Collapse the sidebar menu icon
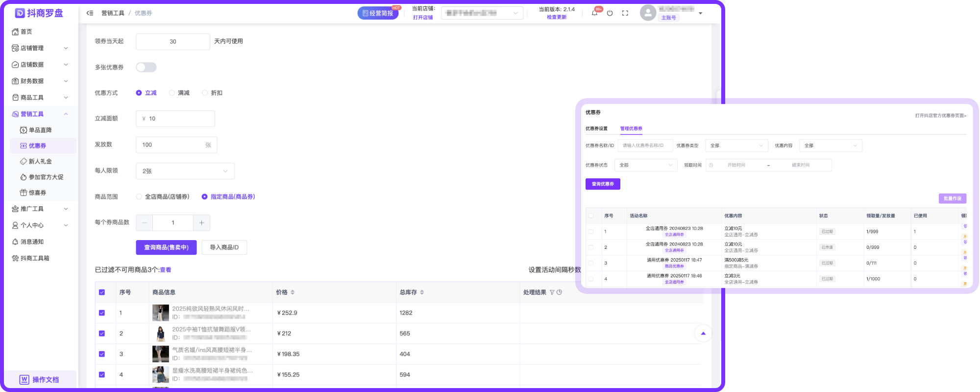980x392 pixels. (90, 13)
